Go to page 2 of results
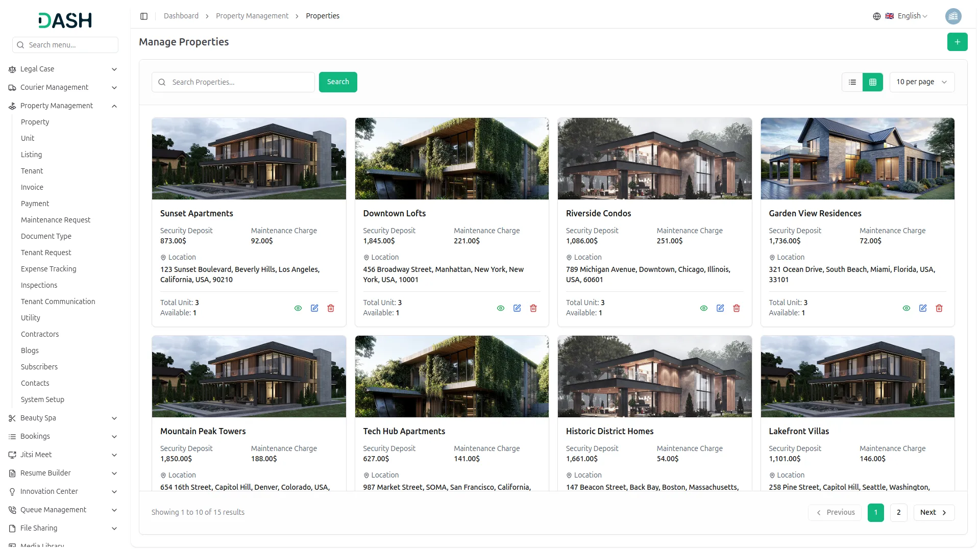Viewport: 980px width, 551px height. (x=898, y=512)
